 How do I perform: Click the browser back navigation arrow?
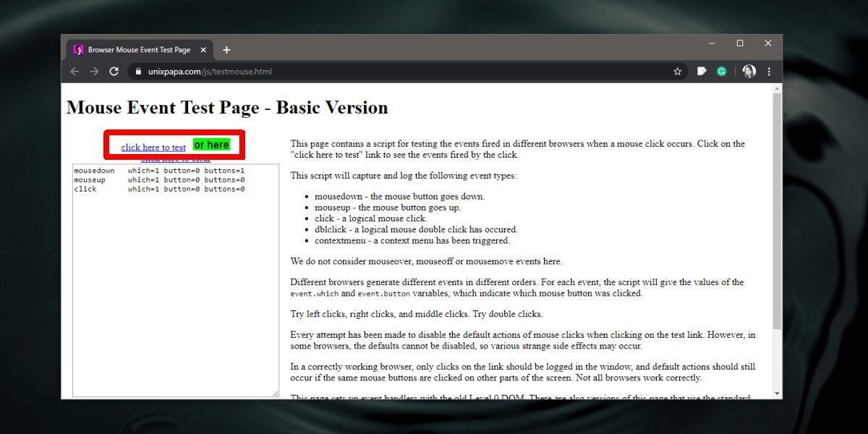point(75,71)
